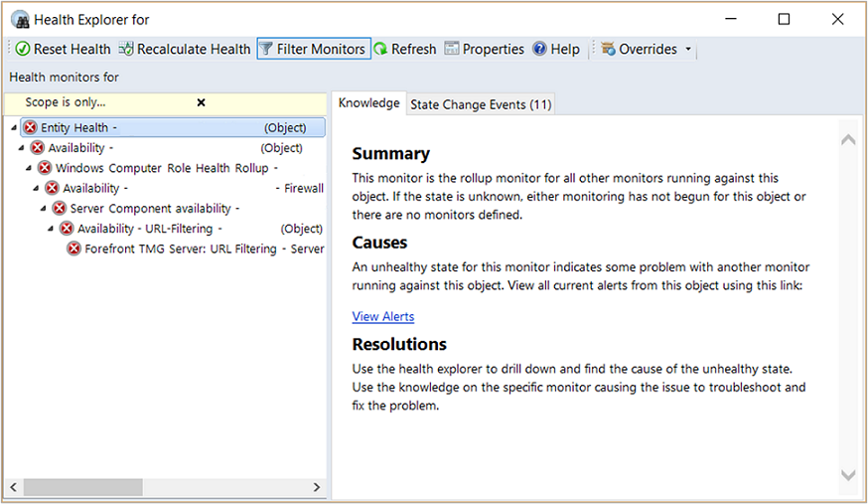This screenshot has height=504, width=868.
Task: Collapse the Availability - Firewall node
Action: (36, 188)
